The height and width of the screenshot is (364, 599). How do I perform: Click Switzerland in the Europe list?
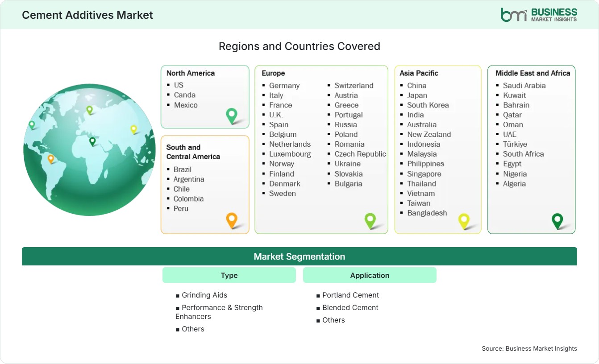click(x=354, y=86)
